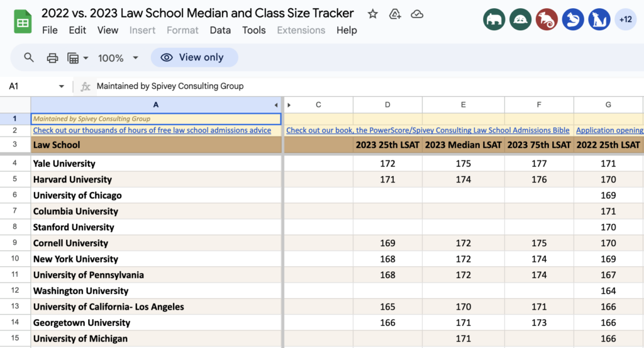Click the magnifier search icon in toolbar
Screen dimensions: 644x348
[x=29, y=57]
